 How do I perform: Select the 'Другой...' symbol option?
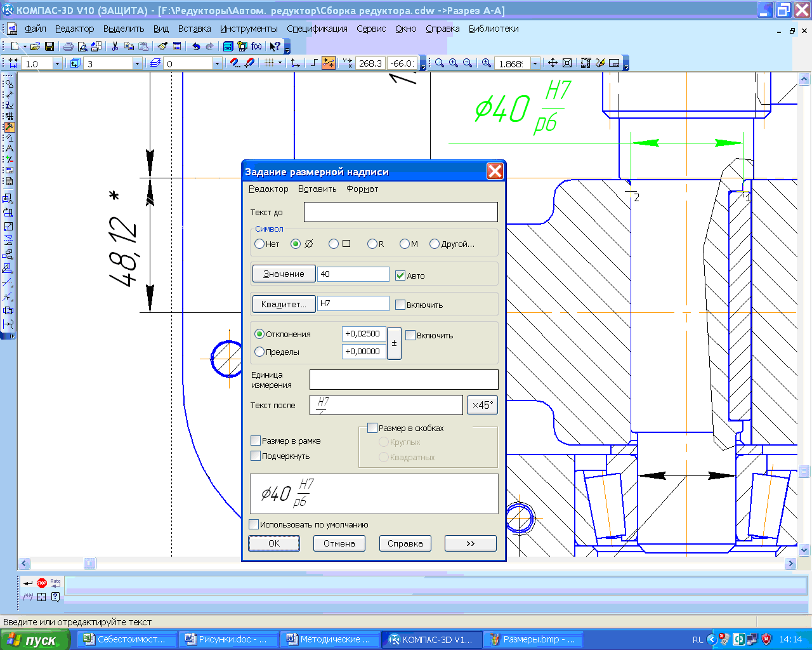pyautogui.click(x=435, y=244)
